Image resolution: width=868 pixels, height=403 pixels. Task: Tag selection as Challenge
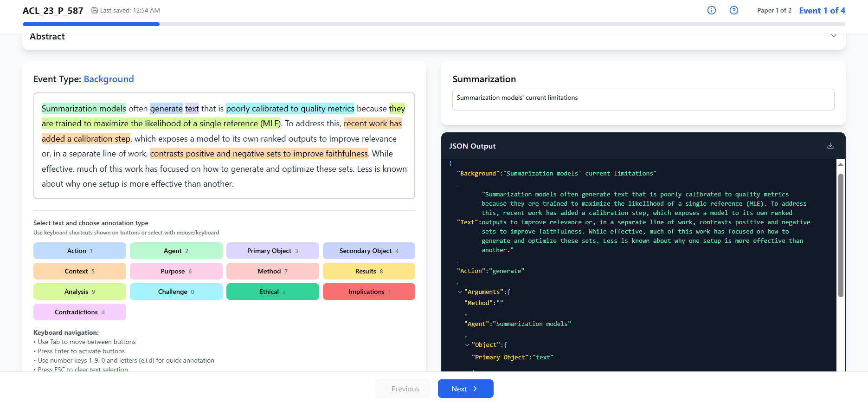coord(176,292)
